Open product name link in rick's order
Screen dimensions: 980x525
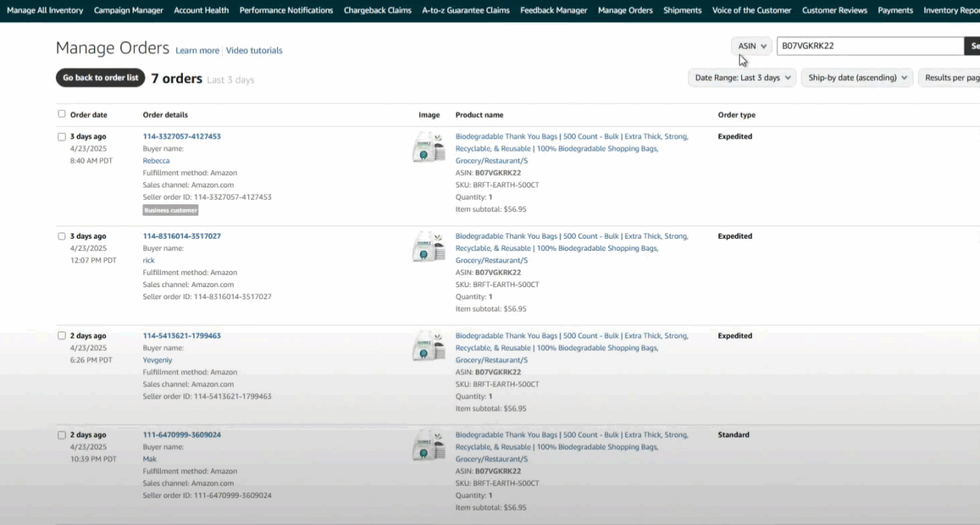[572, 248]
